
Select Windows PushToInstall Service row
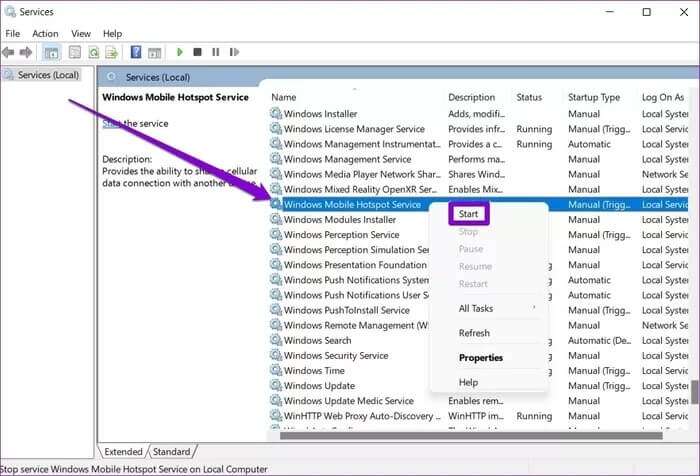pyautogui.click(x=479, y=310)
